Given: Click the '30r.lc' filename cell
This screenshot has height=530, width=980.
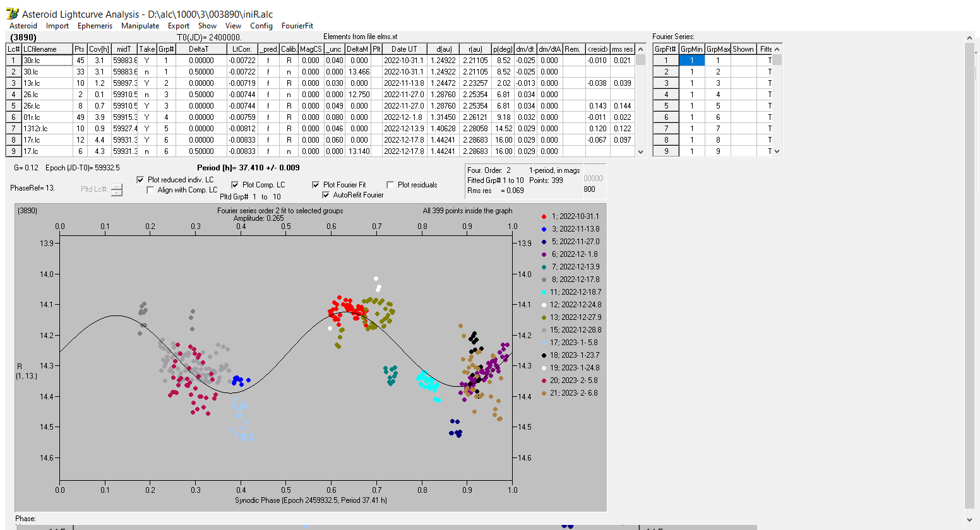Looking at the screenshot, I should 47,61.
